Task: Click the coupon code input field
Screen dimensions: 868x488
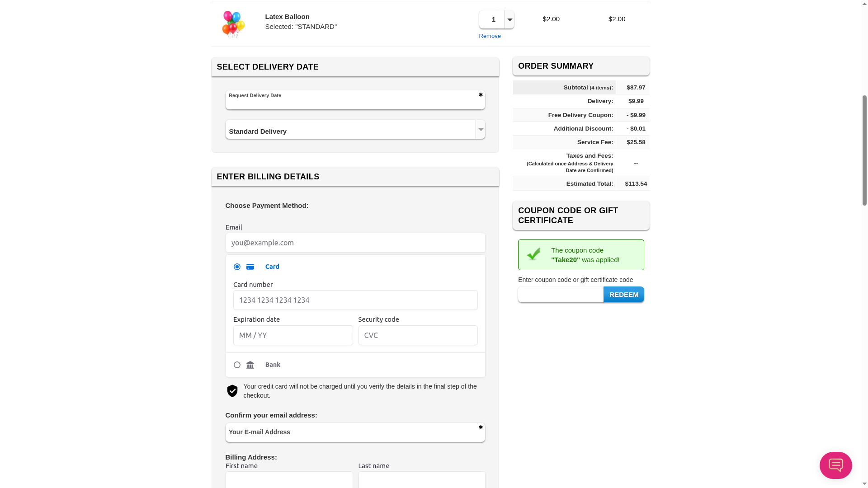Action: (x=561, y=295)
